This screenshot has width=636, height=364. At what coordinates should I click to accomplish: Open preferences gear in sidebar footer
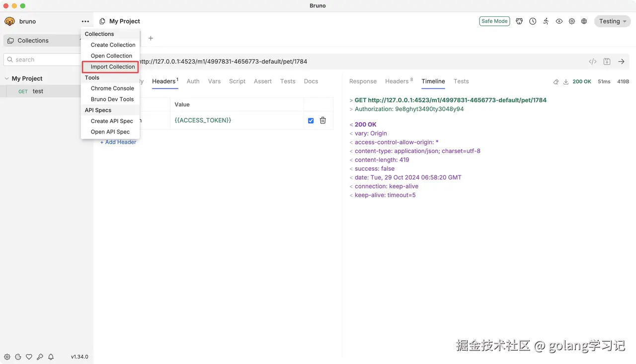point(7,357)
